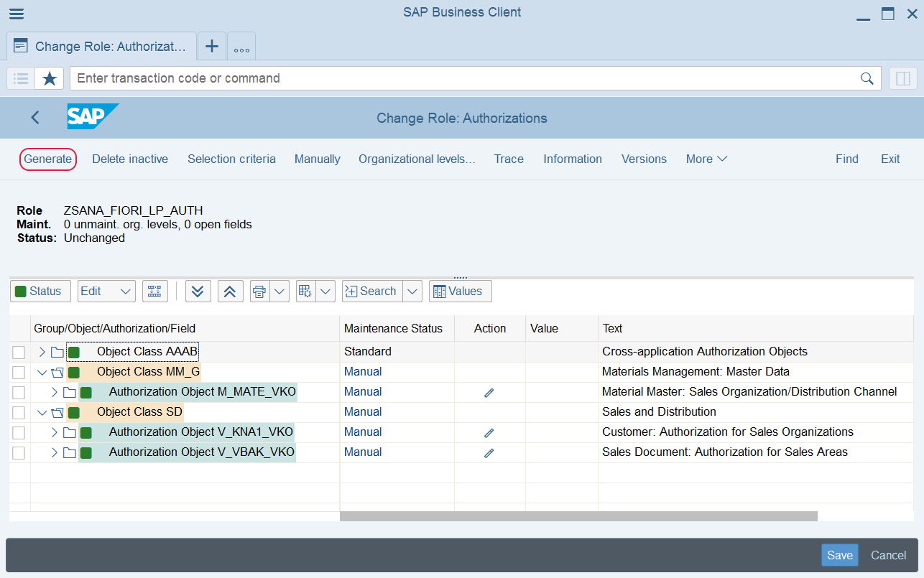Viewport: 924px width, 578px height.
Task: Click the Values button
Action: (x=461, y=291)
